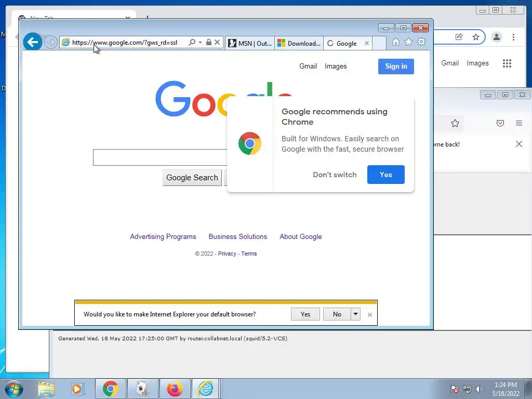Switch to Firefox from the taskbar
The height and width of the screenshot is (399, 532).
click(x=175, y=389)
